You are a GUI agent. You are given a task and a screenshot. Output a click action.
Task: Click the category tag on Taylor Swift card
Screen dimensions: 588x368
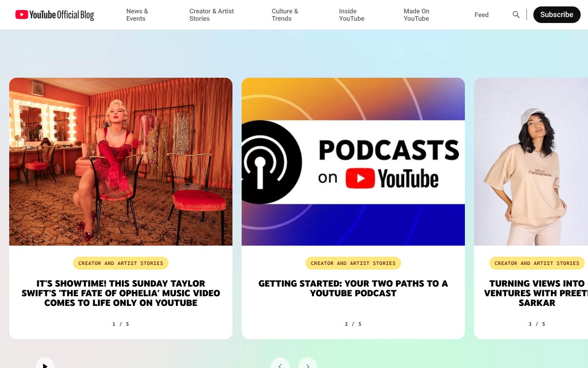coord(121,263)
